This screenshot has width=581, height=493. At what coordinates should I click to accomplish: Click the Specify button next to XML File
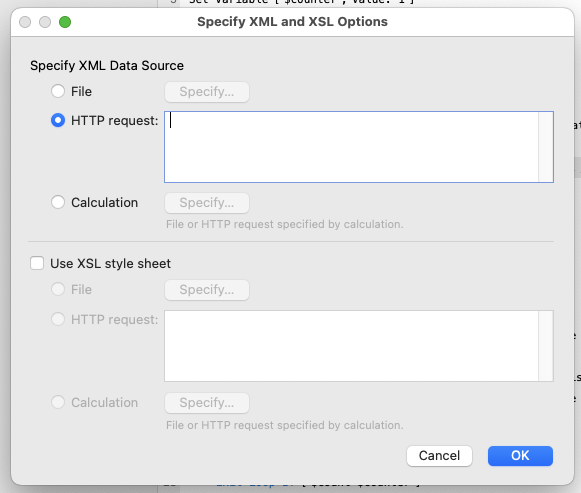[207, 92]
